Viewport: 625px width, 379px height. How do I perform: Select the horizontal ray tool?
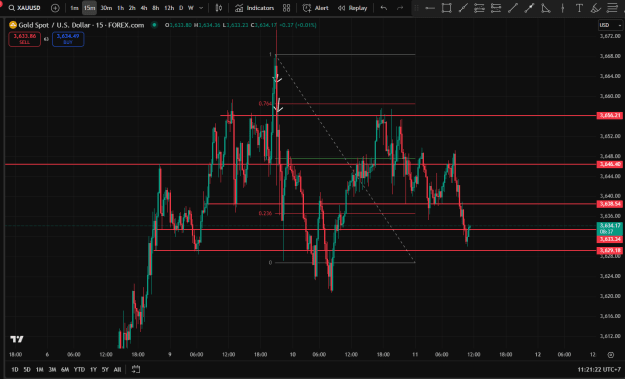(x=430, y=8)
